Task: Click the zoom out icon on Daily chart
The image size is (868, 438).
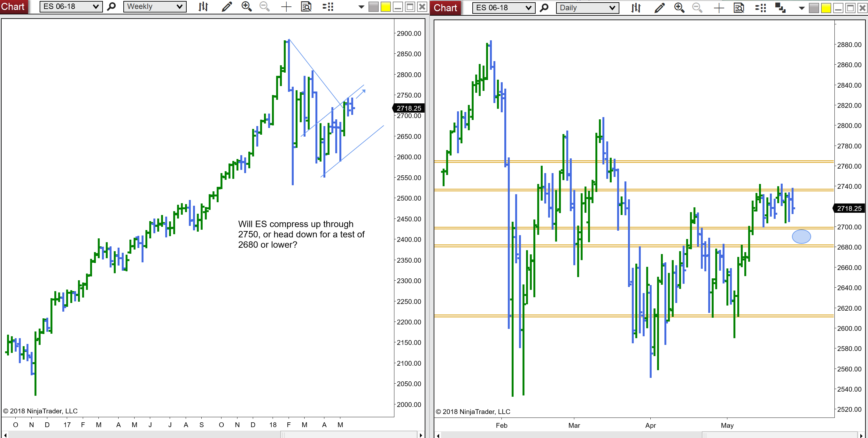Action: (x=697, y=8)
